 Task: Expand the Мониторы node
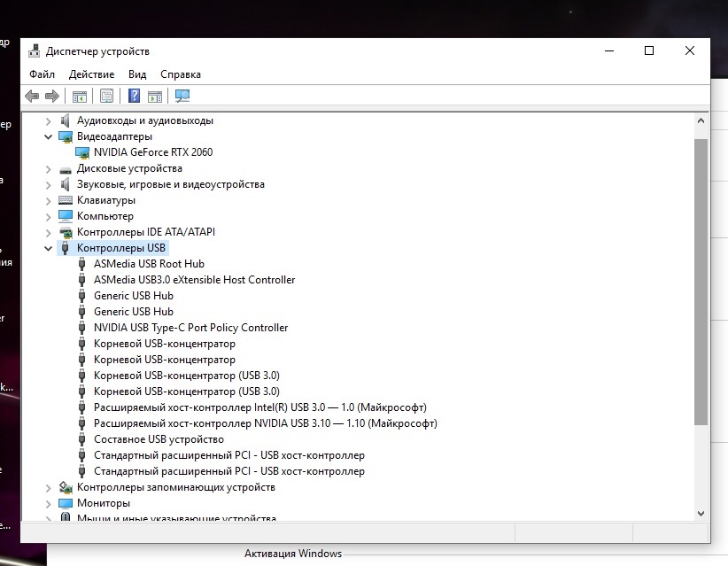(x=49, y=504)
